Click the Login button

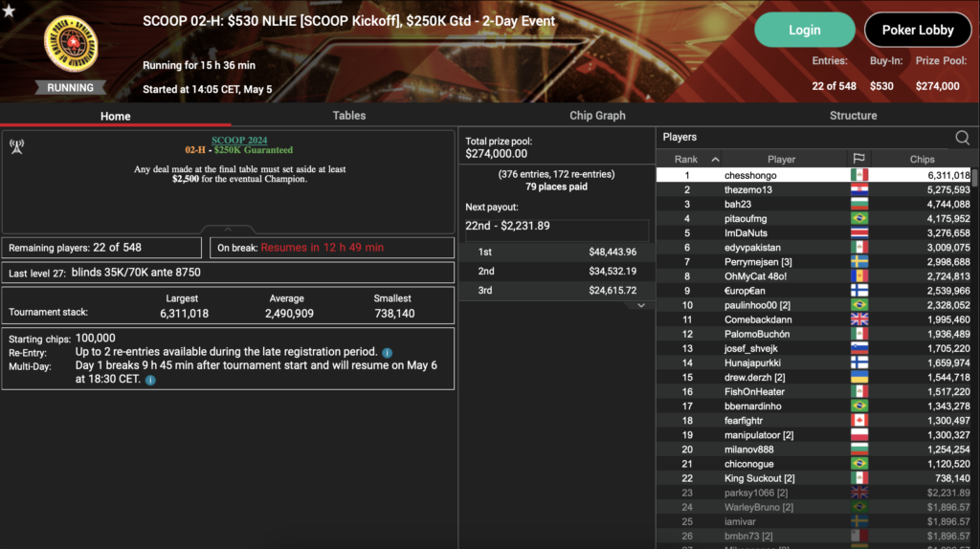(x=804, y=30)
